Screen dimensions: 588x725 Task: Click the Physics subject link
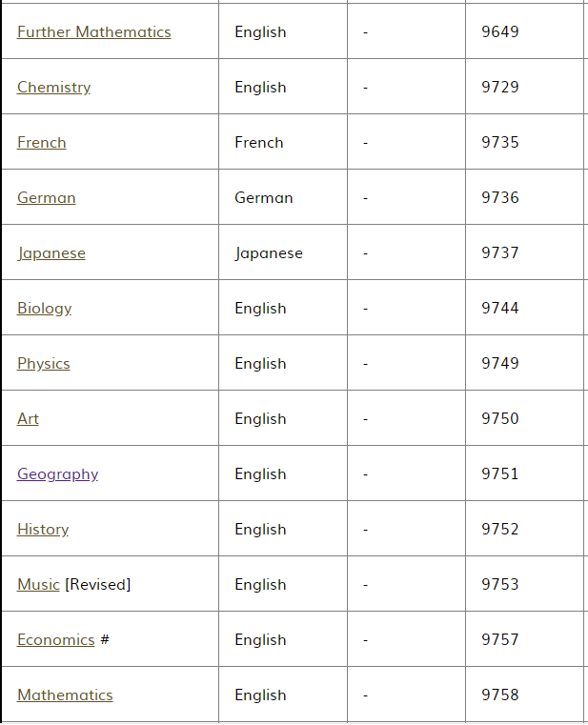[44, 364]
